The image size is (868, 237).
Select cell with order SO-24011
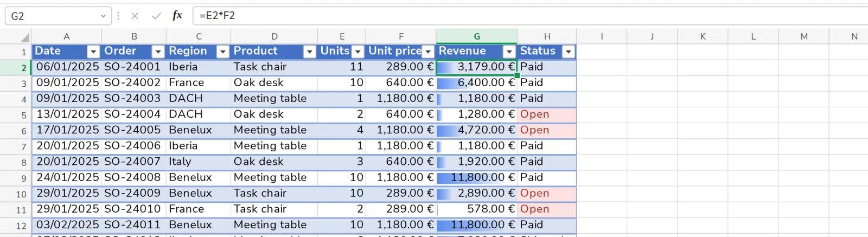coord(133,225)
